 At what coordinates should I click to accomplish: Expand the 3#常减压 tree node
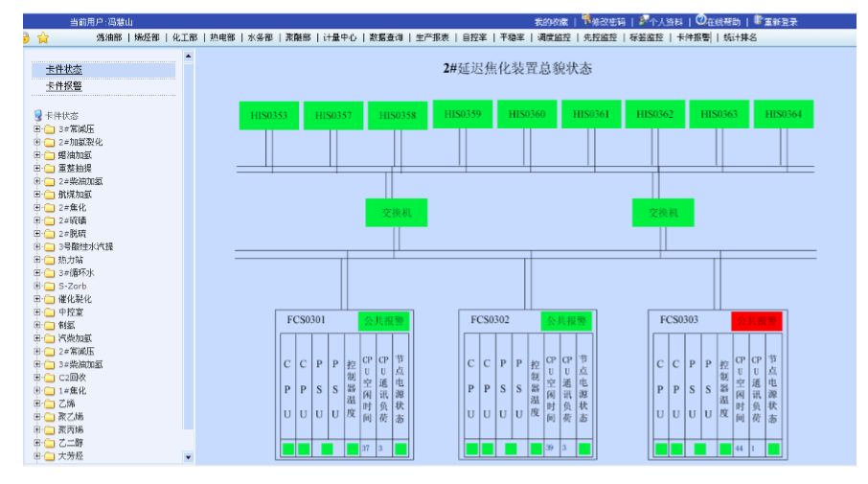37,129
